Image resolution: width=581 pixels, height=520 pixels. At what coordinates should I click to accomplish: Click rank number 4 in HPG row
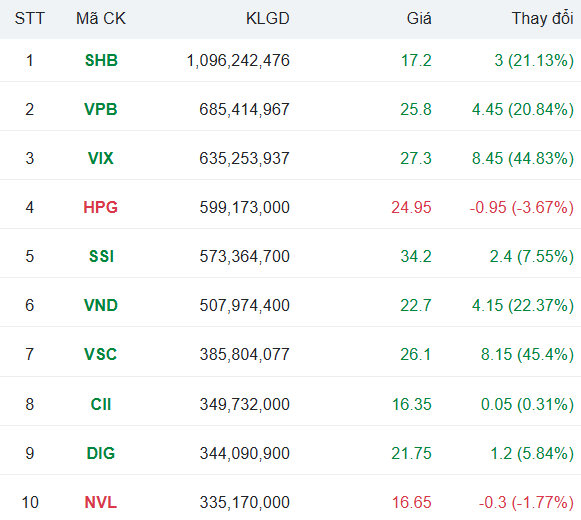point(30,207)
